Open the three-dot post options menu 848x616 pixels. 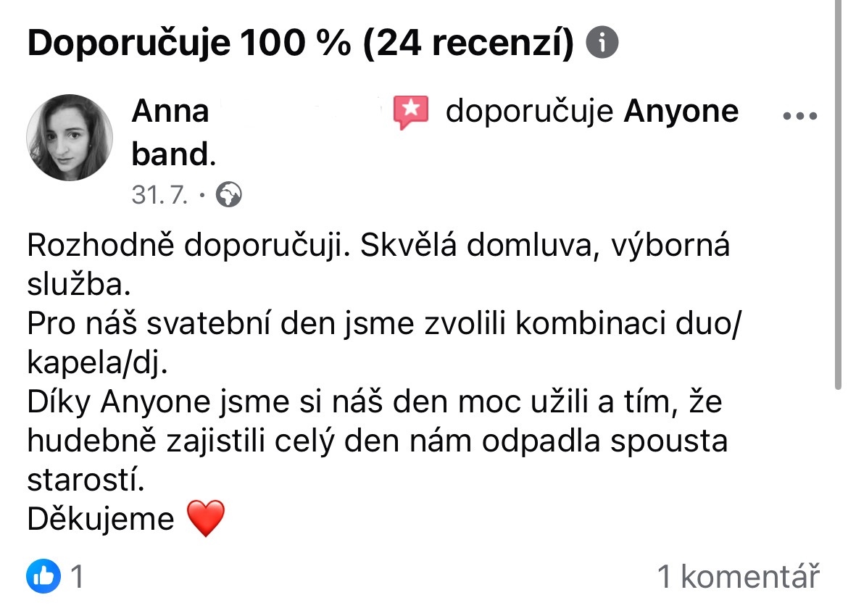click(x=800, y=116)
